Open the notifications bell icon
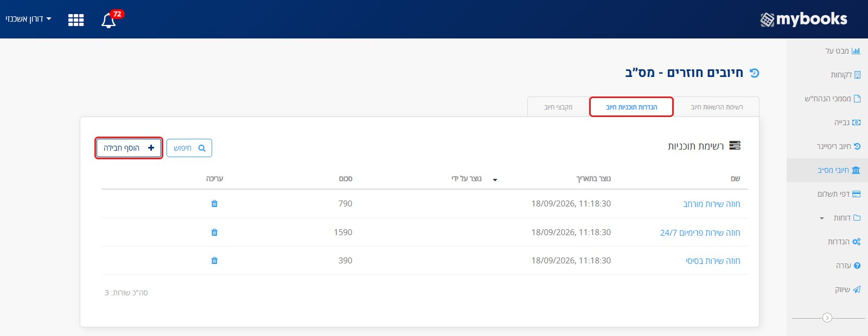This screenshot has width=868, height=336. pyautogui.click(x=108, y=21)
